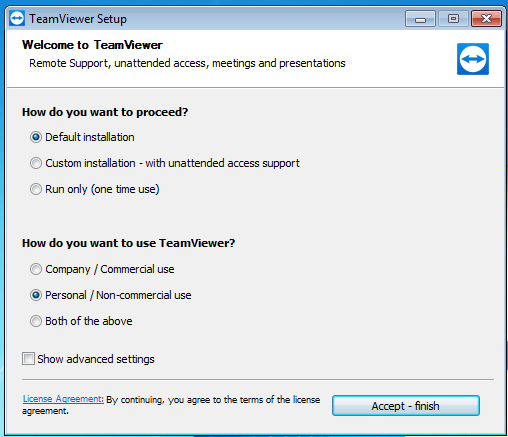Click the How do you want to proceed heading
The width and height of the screenshot is (508, 437).
[105, 112]
